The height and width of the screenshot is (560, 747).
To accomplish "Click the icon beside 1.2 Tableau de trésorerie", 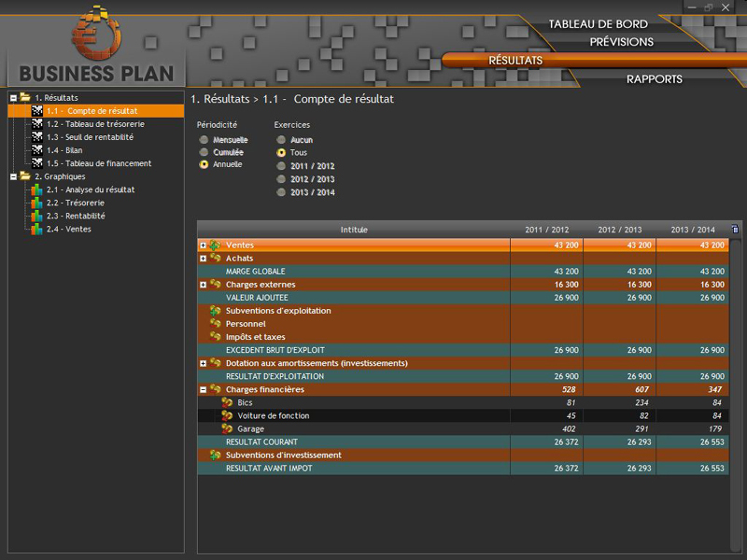I will pos(37,124).
